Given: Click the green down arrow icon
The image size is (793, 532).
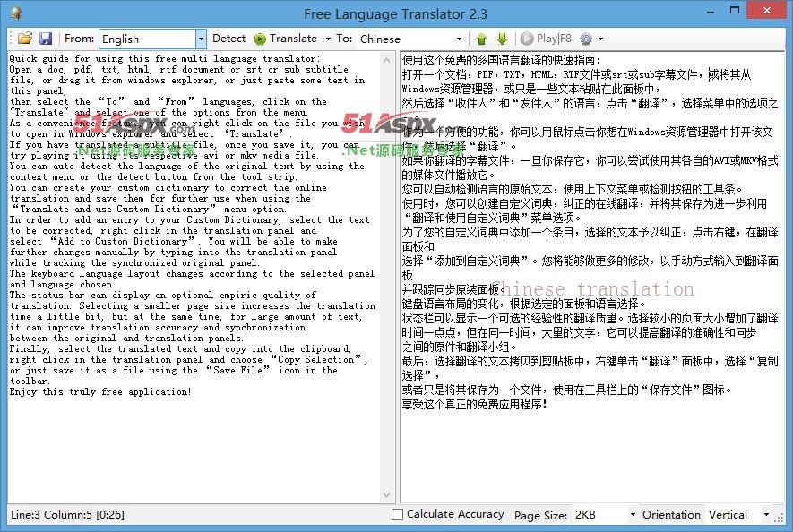Looking at the screenshot, I should point(502,39).
